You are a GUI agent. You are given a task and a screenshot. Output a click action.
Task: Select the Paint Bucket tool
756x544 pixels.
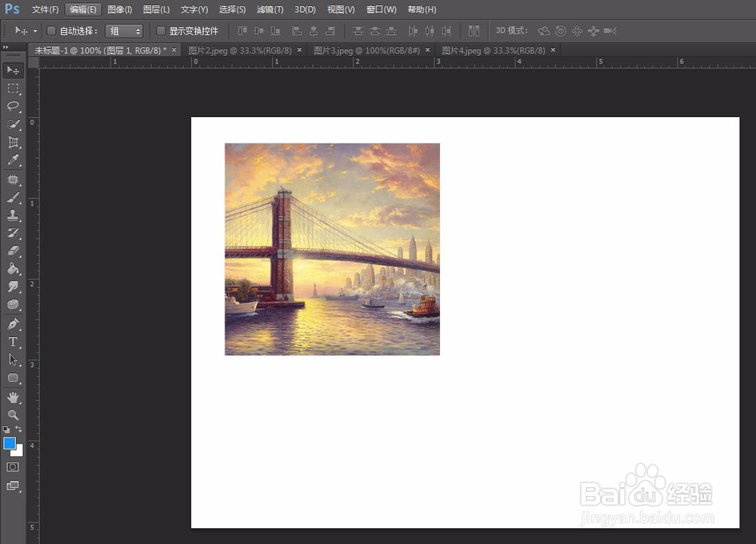(x=13, y=269)
